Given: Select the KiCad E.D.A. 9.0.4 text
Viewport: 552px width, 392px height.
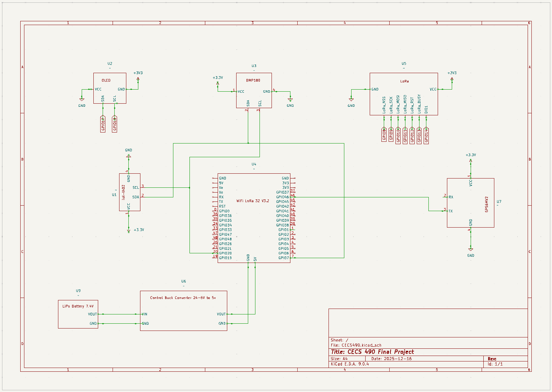Looking at the screenshot, I should [x=350, y=364].
